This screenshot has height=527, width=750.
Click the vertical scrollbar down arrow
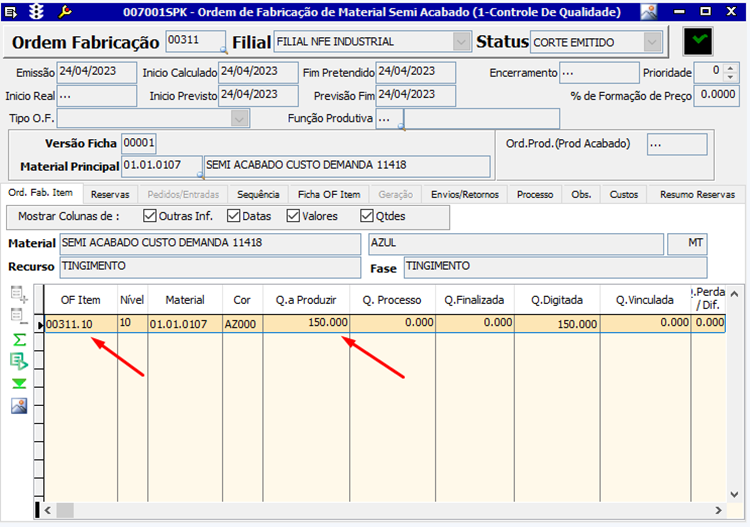[x=735, y=494]
